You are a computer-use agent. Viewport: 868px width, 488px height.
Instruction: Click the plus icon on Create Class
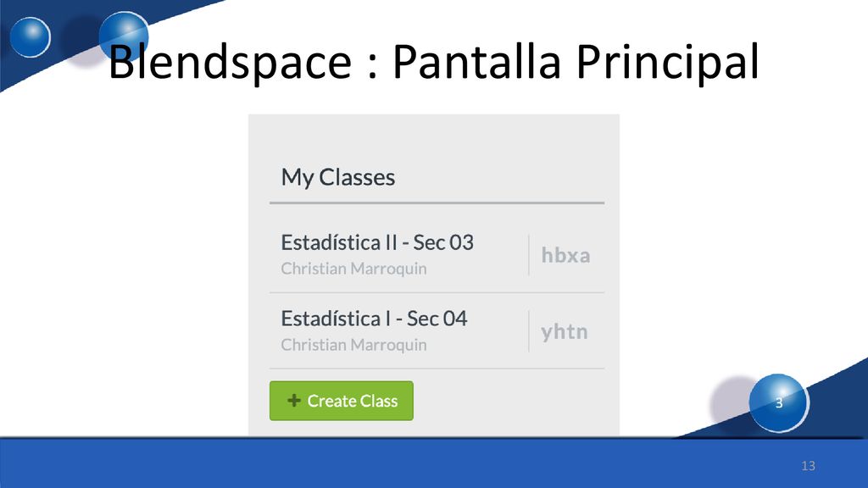[x=294, y=400]
